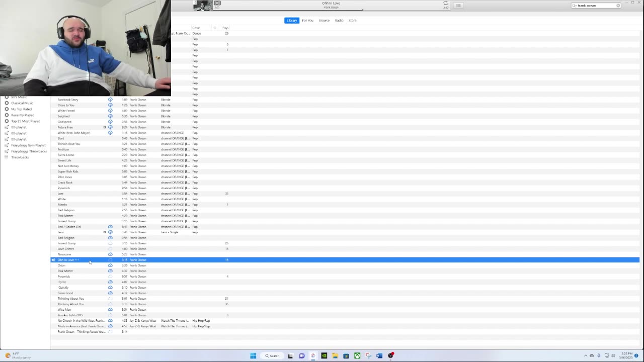Download White Ferrari via its cloud icon

click(x=110, y=111)
